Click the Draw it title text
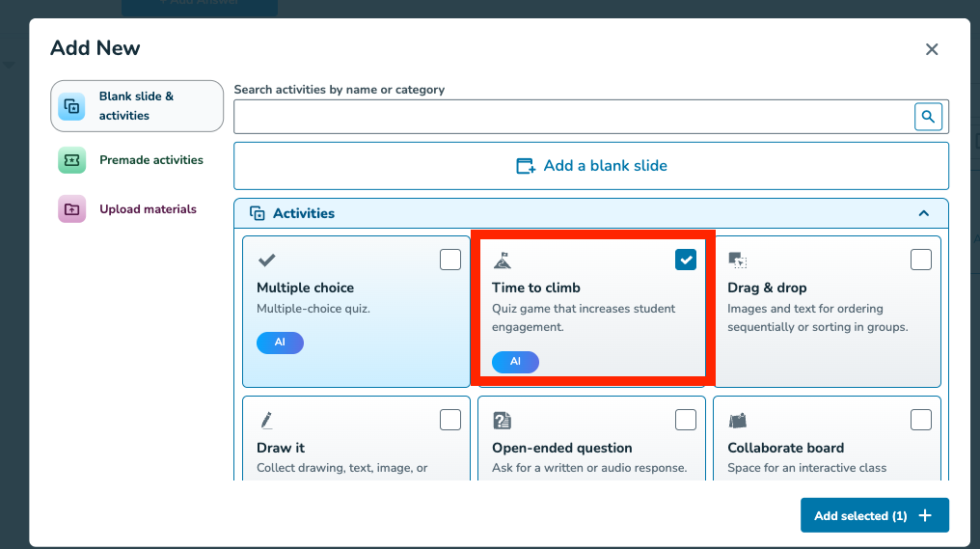 pos(281,448)
